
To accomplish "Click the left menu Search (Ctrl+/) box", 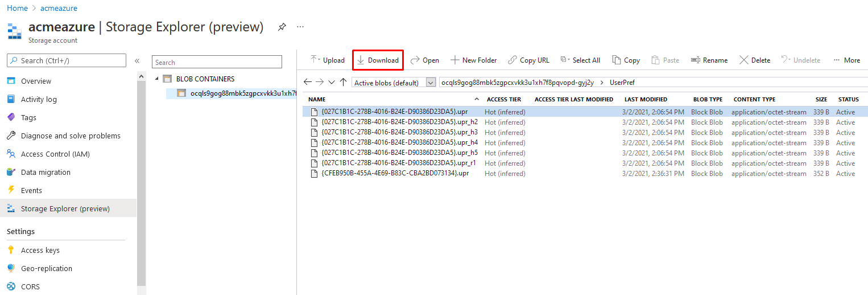I will (x=67, y=60).
